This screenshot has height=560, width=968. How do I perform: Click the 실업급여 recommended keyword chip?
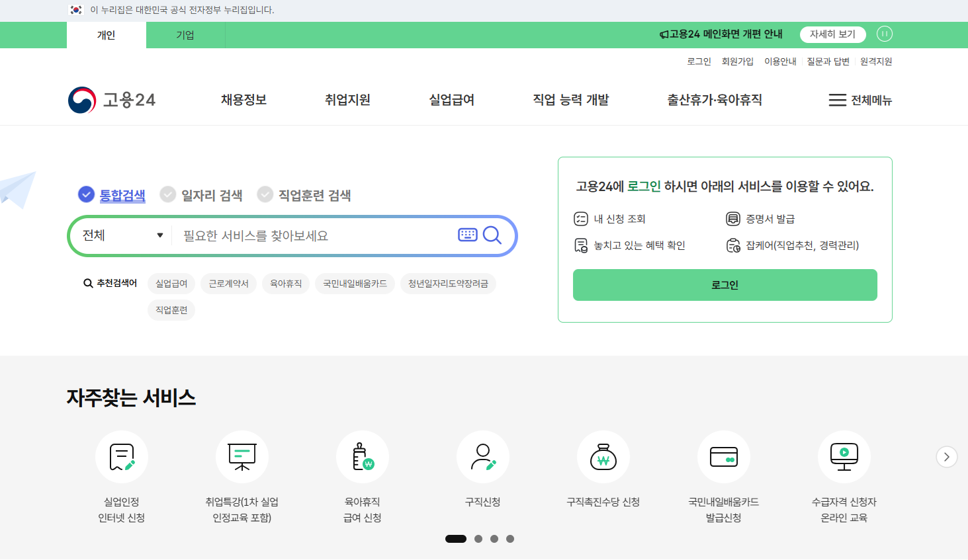coord(171,284)
